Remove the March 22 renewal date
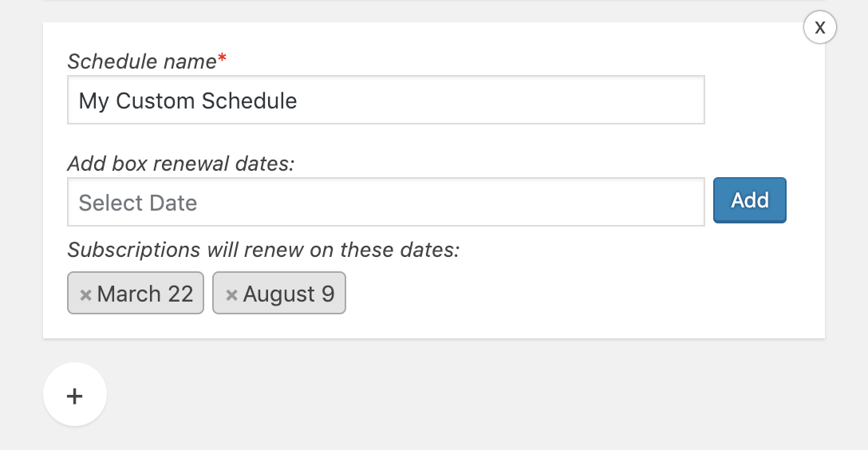The image size is (868, 450). (x=85, y=294)
